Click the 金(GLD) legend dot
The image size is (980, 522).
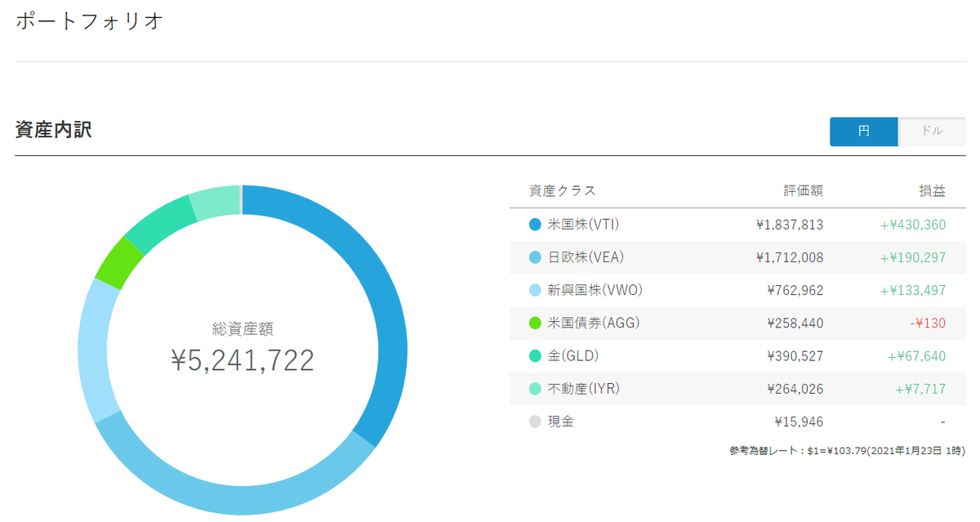(535, 356)
